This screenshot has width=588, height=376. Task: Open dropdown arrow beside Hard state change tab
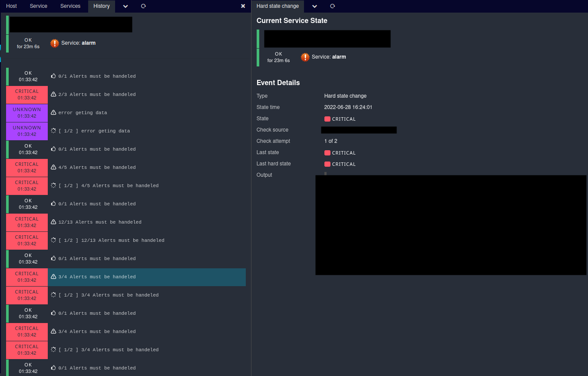[x=314, y=6]
